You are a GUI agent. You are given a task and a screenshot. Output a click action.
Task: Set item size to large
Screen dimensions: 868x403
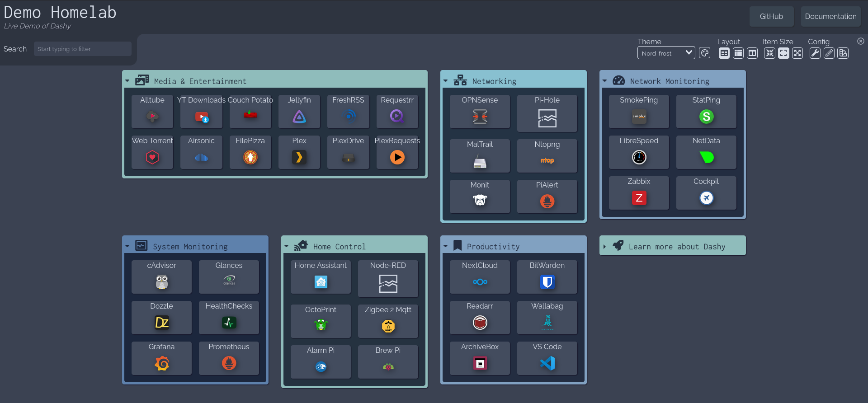click(797, 53)
